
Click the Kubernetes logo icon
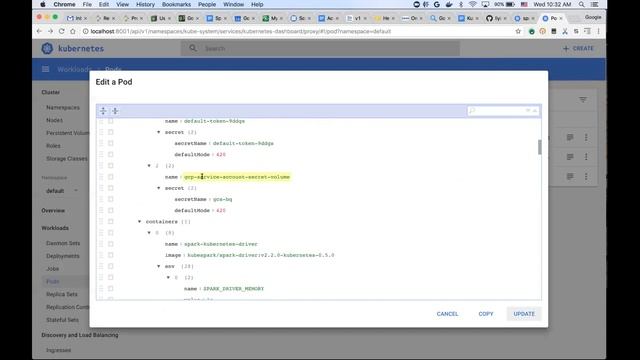pyautogui.click(x=47, y=48)
